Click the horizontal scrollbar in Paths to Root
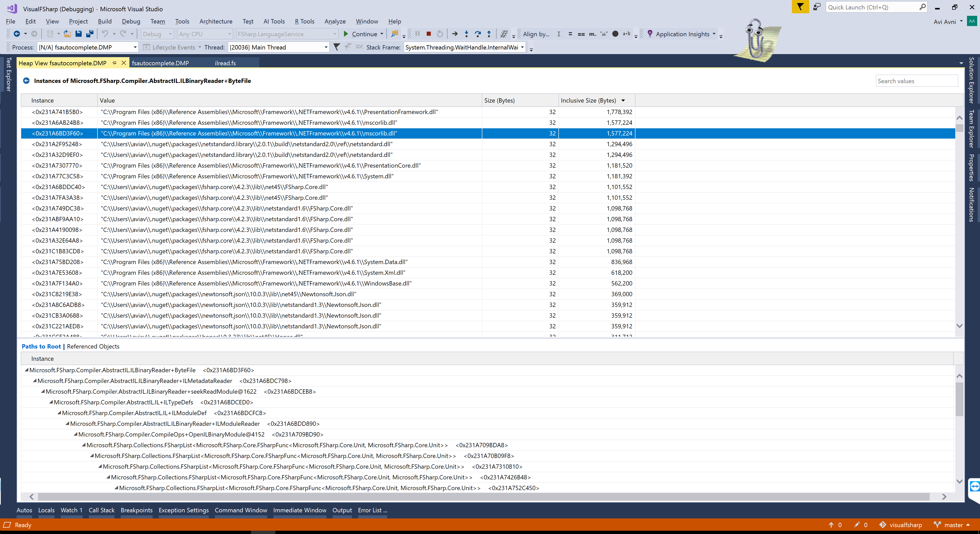This screenshot has width=980, height=534. point(483,496)
